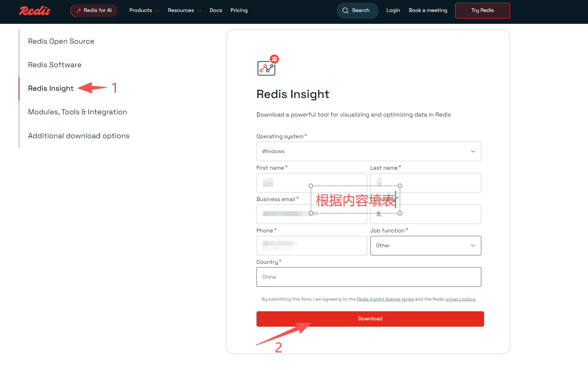Go to Docs page
The width and height of the screenshot is (588, 370).
coord(216,10)
